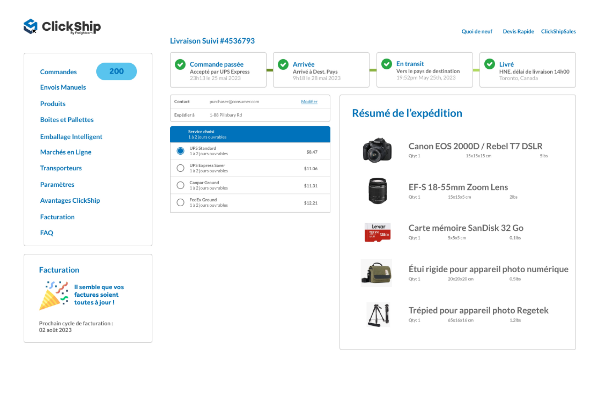This screenshot has width=600, height=405.
Task: Select FedEx Ground radio option
Action: click(x=180, y=202)
